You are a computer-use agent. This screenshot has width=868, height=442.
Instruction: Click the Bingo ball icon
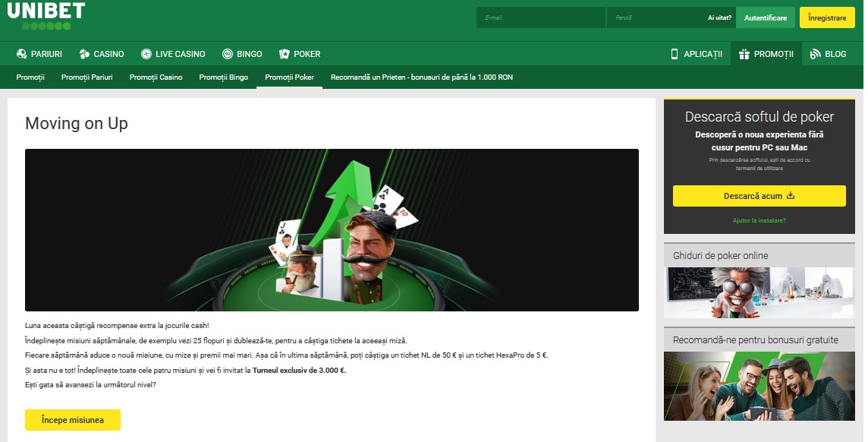pyautogui.click(x=228, y=54)
